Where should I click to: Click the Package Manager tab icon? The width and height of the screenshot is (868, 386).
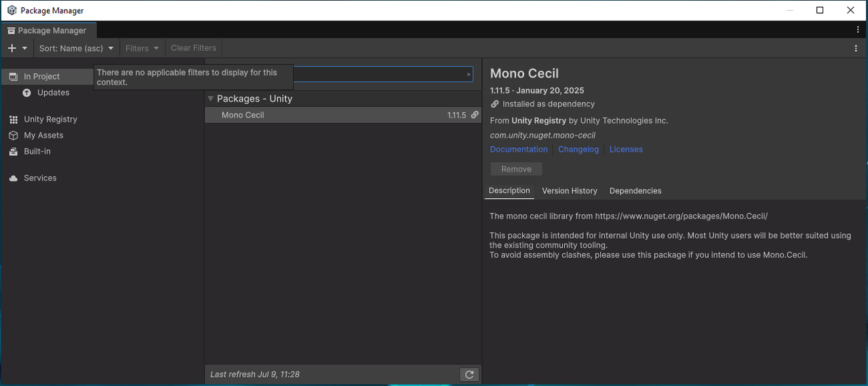click(12, 31)
